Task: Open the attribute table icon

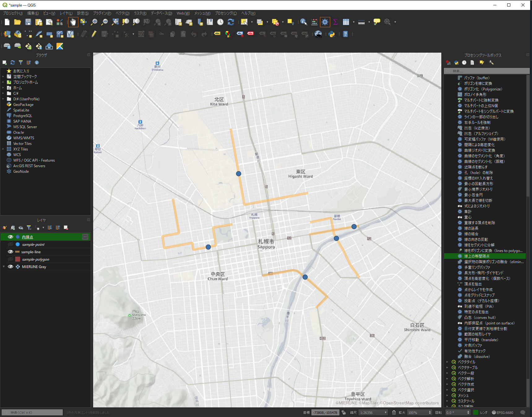Action: pos(346,22)
